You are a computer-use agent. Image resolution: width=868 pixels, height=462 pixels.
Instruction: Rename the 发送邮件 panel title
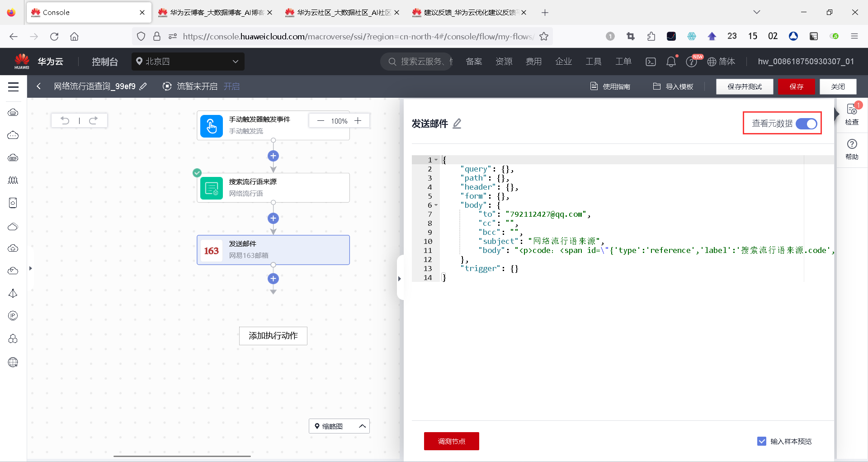pyautogui.click(x=457, y=124)
